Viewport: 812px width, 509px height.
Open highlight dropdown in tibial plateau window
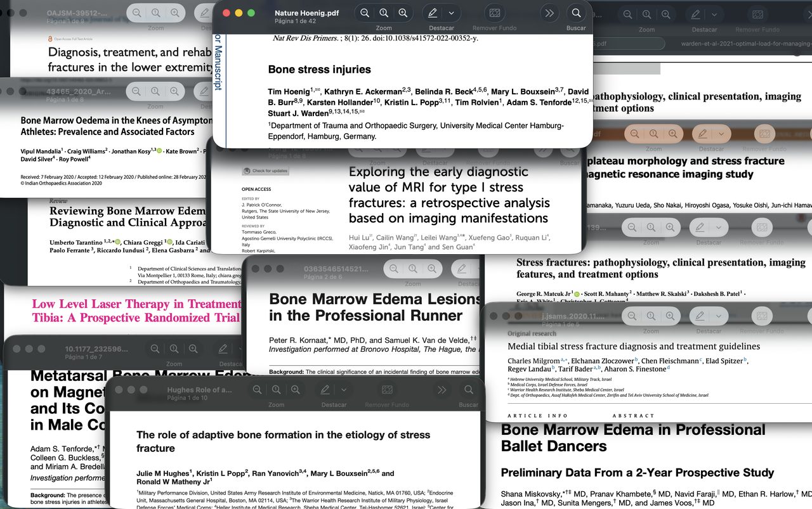point(721,134)
